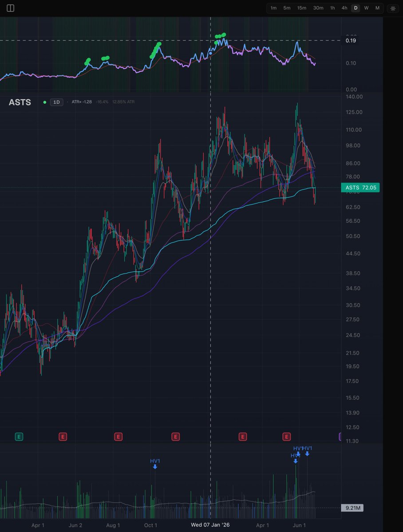This screenshot has width=403, height=532.
Task: Click the ASTS 72.05 price tag
Action: pos(360,188)
